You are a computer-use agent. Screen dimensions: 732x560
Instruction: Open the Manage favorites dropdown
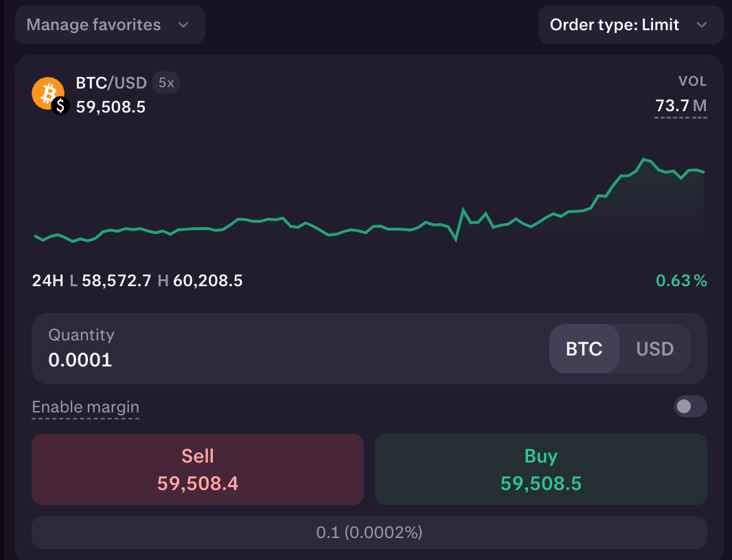click(110, 25)
